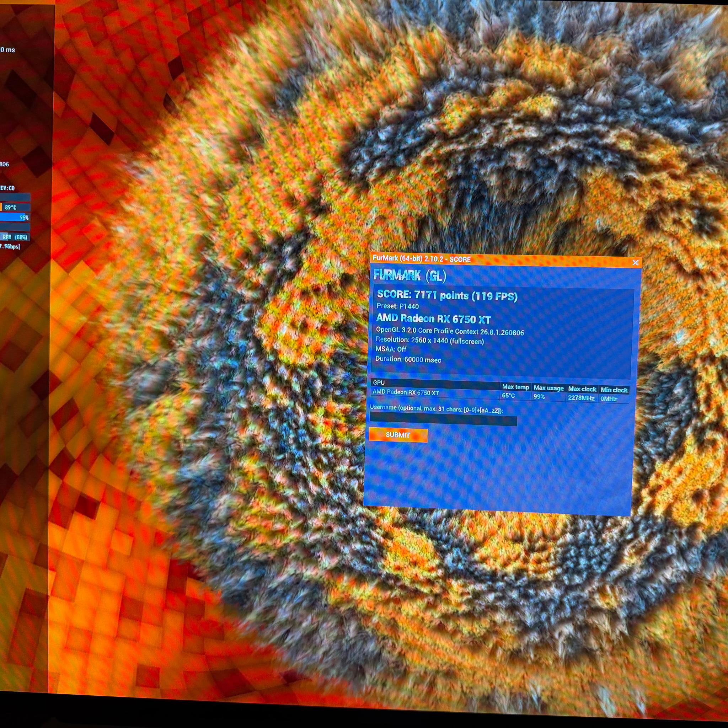Select the Preset: P1440 line
The width and height of the screenshot is (728, 728).
tap(397, 306)
